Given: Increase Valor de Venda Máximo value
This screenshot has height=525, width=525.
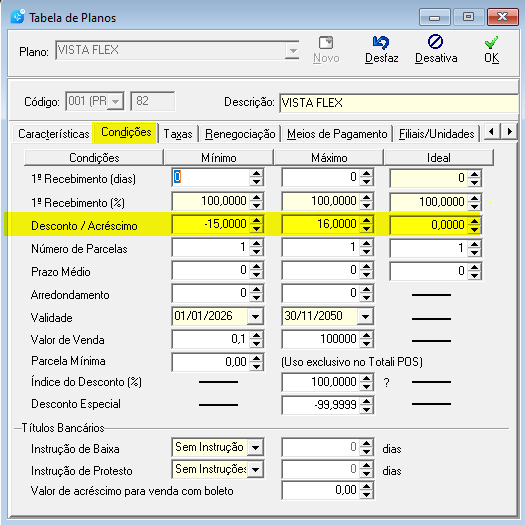Looking at the screenshot, I should pos(367,335).
